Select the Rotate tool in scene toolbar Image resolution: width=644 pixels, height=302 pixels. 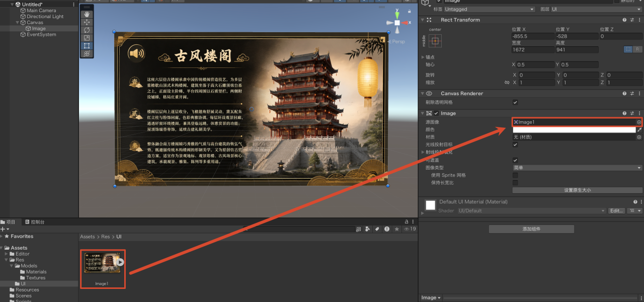(87, 30)
